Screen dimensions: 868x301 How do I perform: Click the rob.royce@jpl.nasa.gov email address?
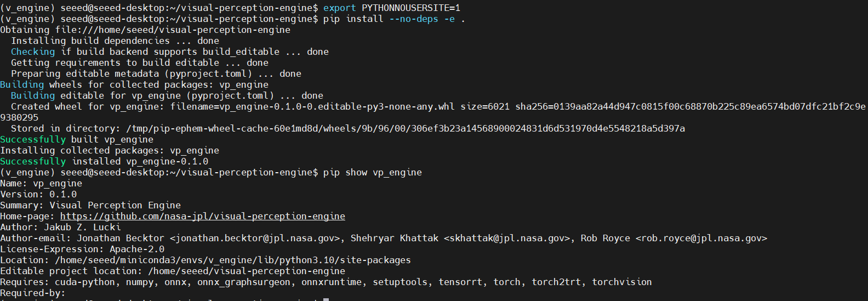[701, 238]
